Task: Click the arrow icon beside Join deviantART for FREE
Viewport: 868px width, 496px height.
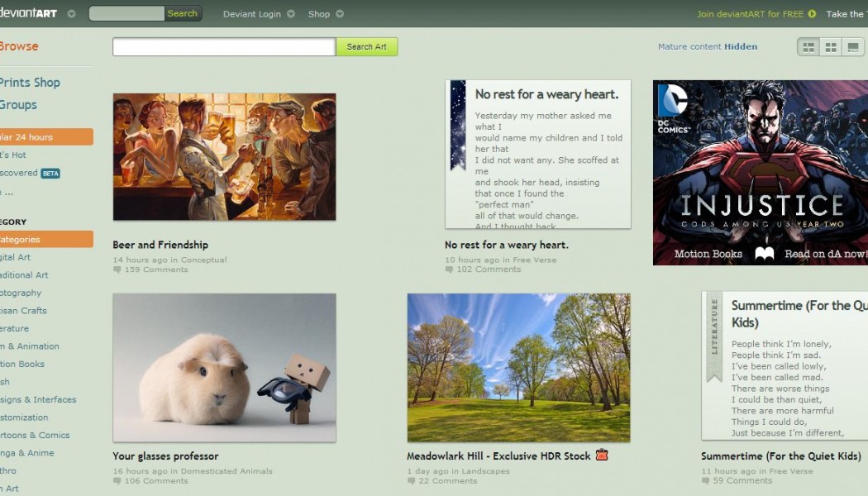Action: [812, 13]
